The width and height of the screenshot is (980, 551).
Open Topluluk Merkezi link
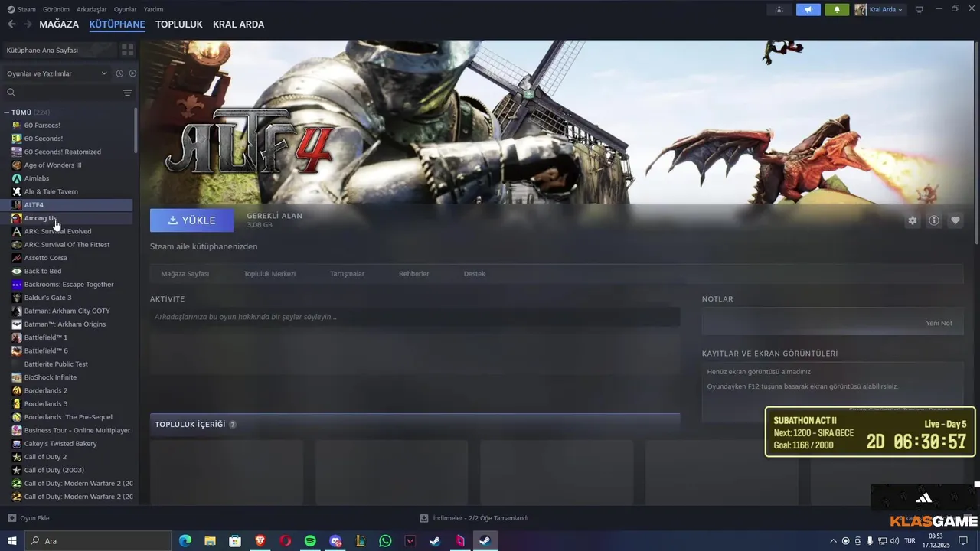pos(269,274)
